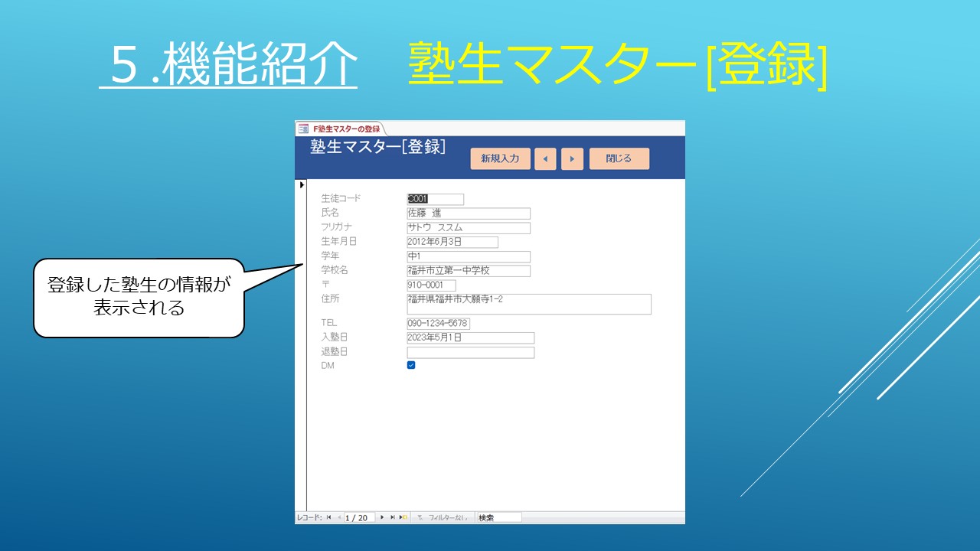Toggle the DM checkbox
Image resolution: width=980 pixels, height=551 pixels.
coord(411,366)
